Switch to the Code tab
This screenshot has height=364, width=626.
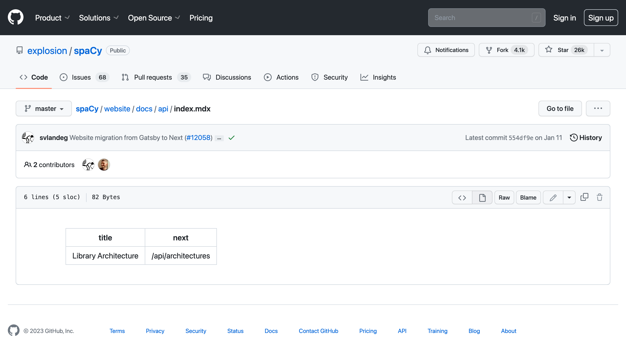[x=34, y=77]
